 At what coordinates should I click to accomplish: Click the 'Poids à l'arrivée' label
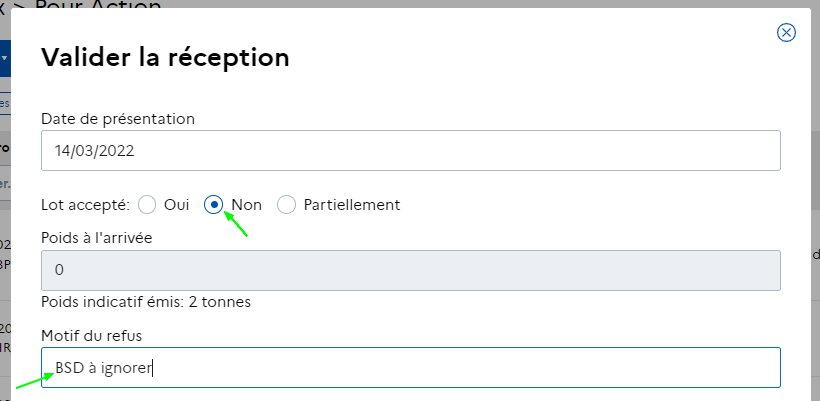97,238
